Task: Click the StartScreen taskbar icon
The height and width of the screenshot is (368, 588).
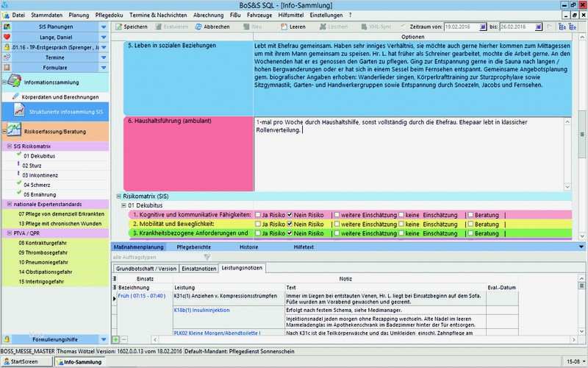Action: pyautogui.click(x=7, y=361)
